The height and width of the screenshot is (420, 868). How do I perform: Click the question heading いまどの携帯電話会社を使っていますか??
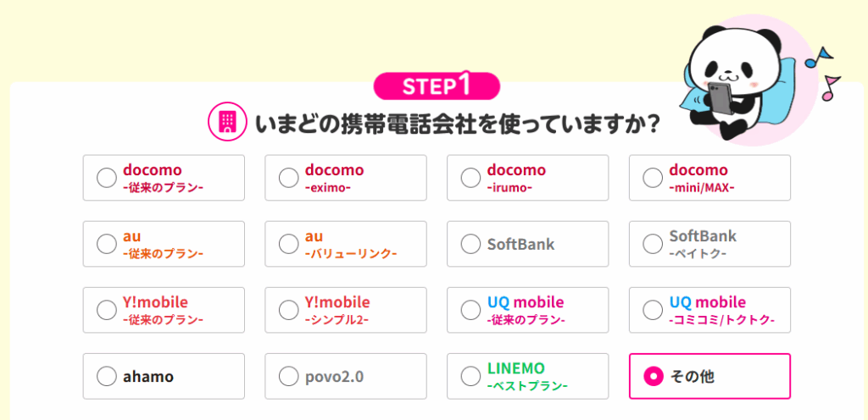click(458, 124)
